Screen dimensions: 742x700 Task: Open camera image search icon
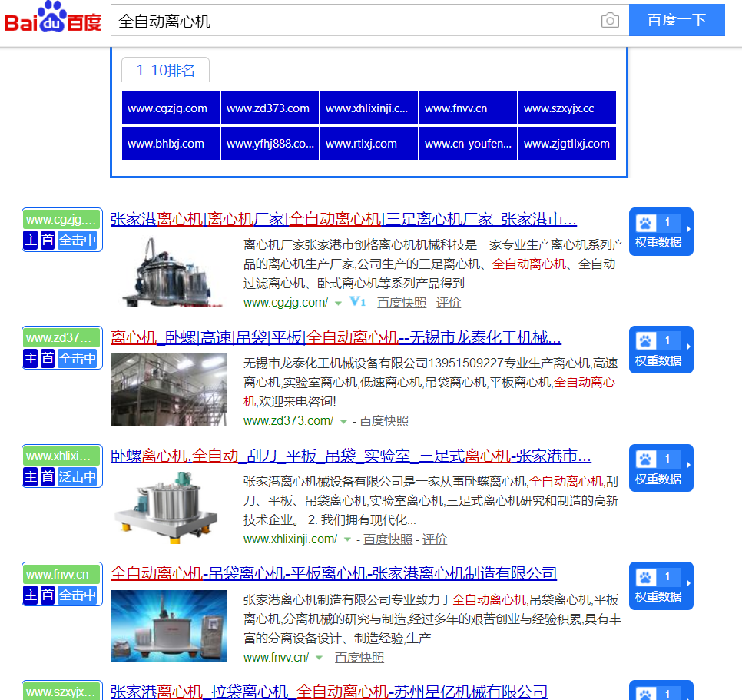point(610,20)
